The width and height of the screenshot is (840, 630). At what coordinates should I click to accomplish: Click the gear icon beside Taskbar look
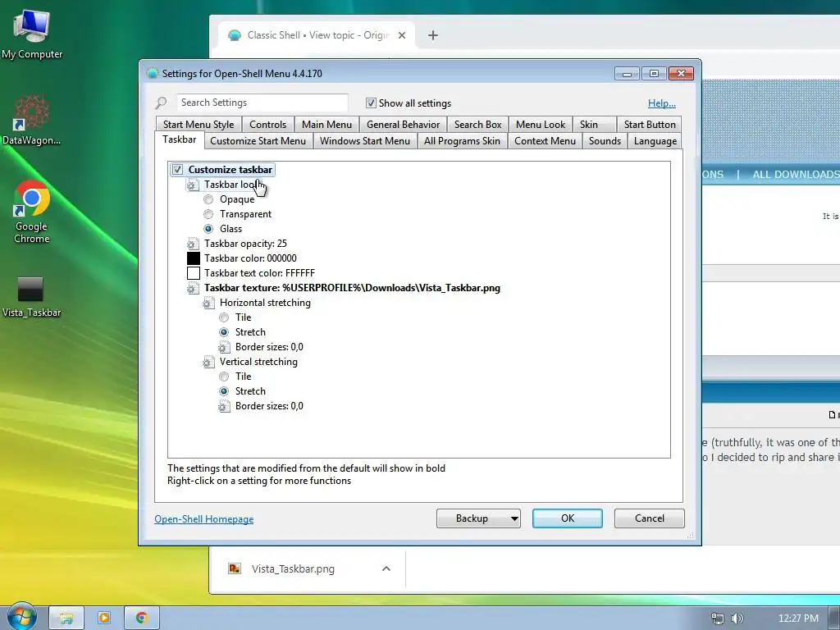193,185
